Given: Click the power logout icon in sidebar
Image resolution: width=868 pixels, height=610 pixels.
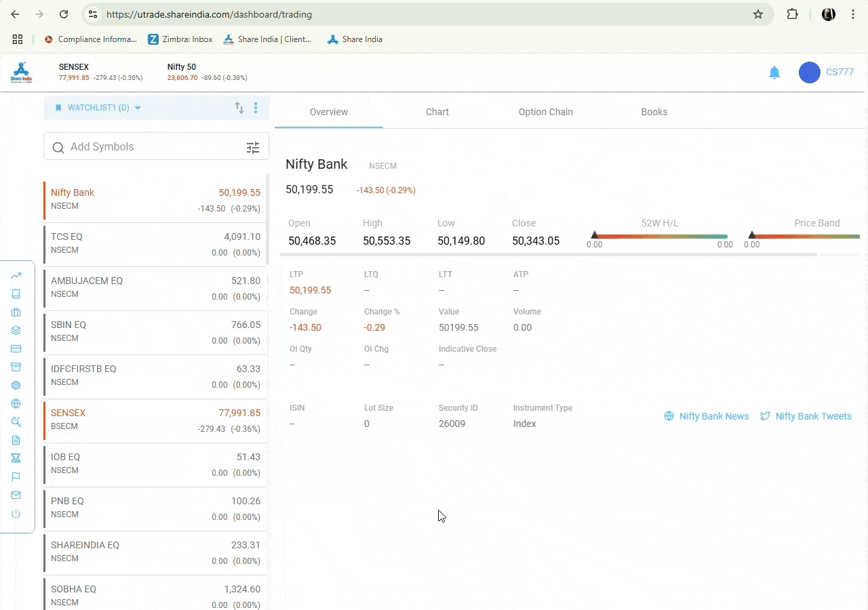Looking at the screenshot, I should pyautogui.click(x=16, y=514).
